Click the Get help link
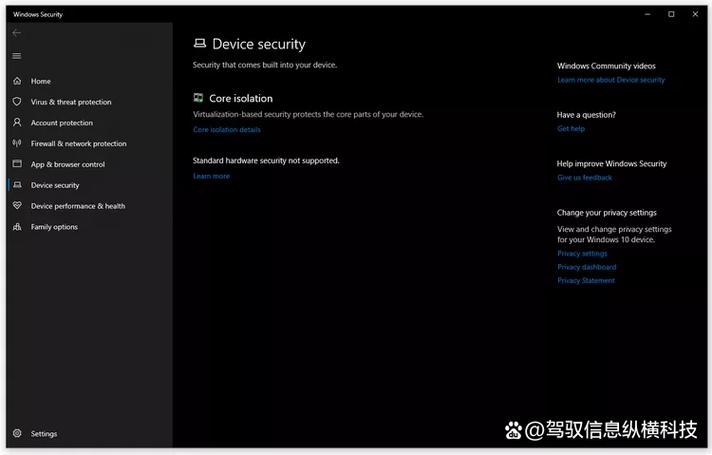Viewport: 712px width, 455px height. pos(571,129)
